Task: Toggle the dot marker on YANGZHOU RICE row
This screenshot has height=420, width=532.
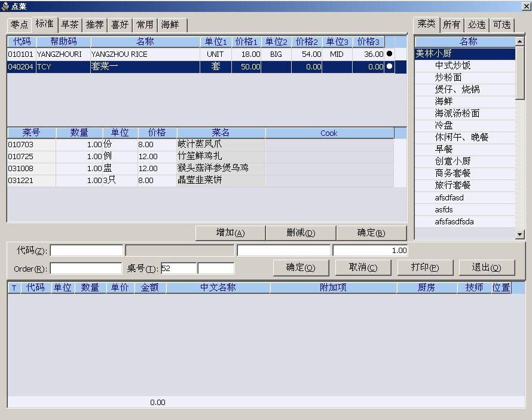Action: coord(390,54)
